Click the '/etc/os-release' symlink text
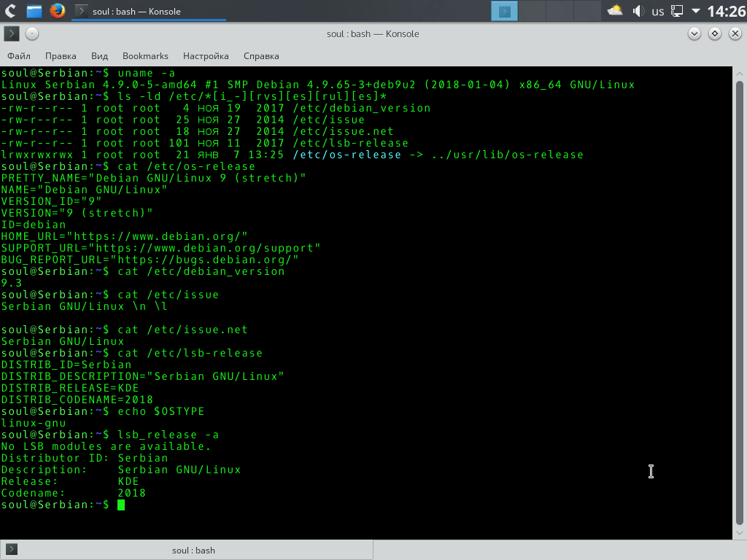The image size is (747, 560). 347,155
